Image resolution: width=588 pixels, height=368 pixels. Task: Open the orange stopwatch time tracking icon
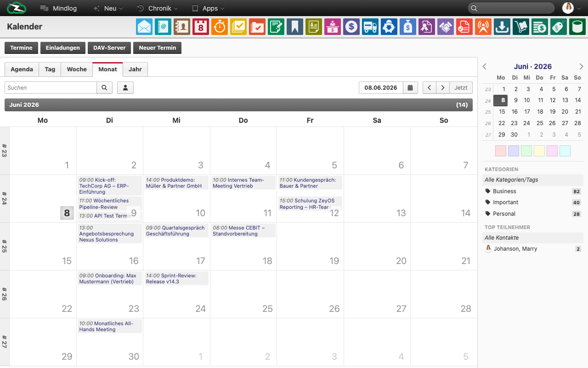click(x=220, y=27)
